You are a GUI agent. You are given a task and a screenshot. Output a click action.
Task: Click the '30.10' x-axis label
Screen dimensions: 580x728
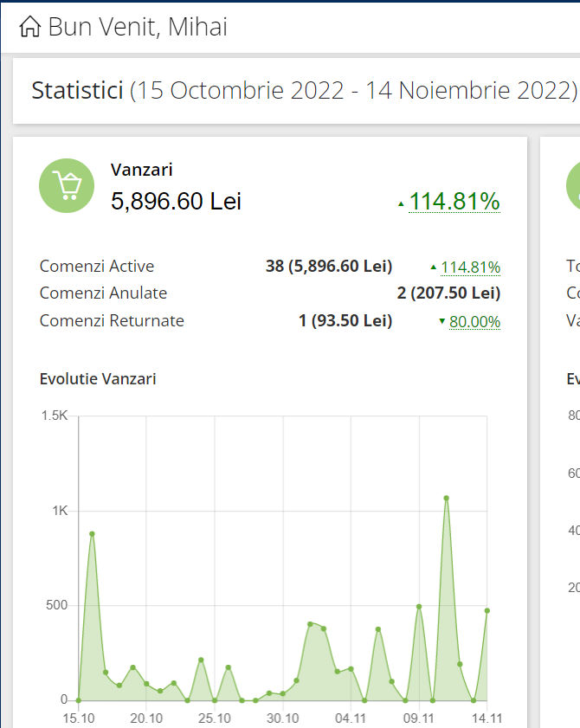[283, 718]
